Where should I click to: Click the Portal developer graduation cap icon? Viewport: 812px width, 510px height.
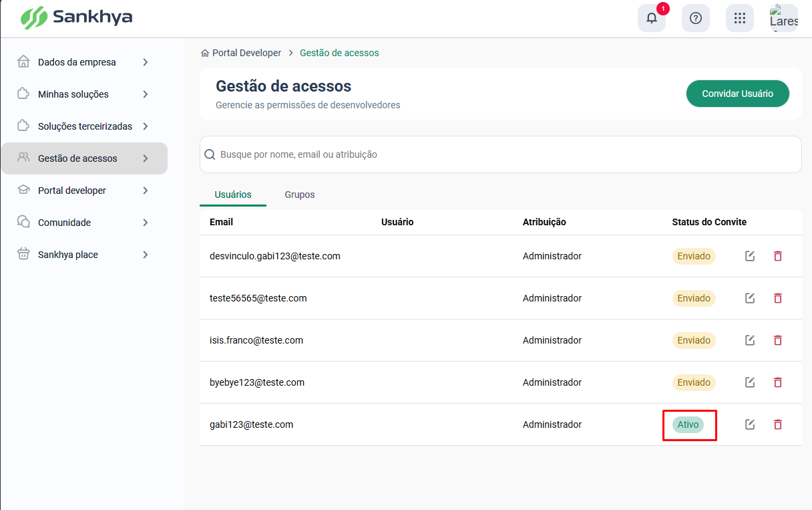tap(23, 190)
